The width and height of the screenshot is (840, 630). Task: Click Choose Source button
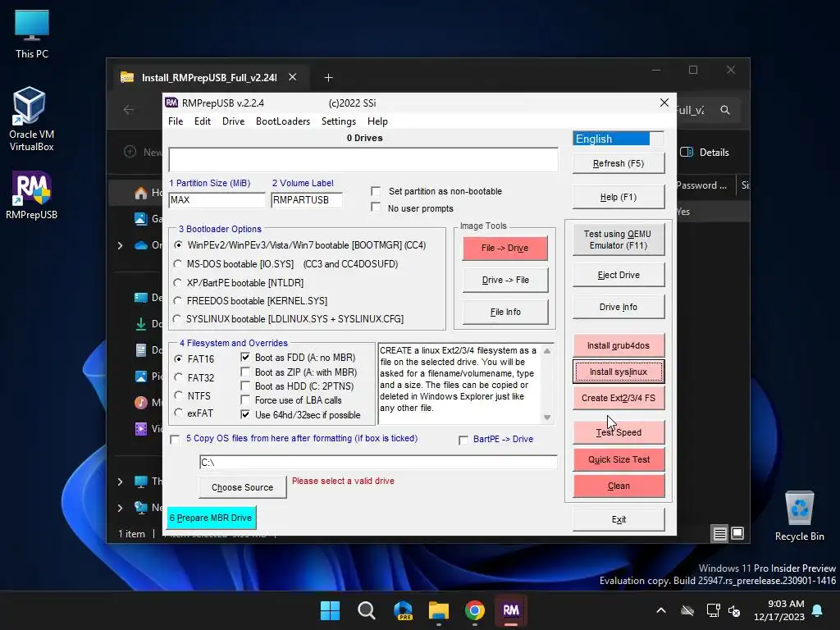pos(242,487)
